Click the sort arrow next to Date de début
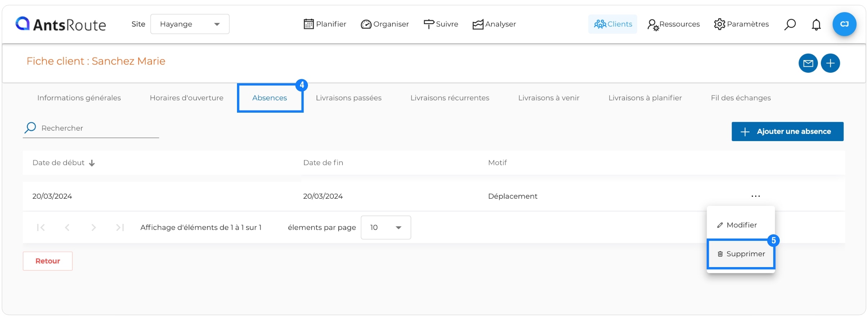Image resolution: width=868 pixels, height=320 pixels. 92,163
